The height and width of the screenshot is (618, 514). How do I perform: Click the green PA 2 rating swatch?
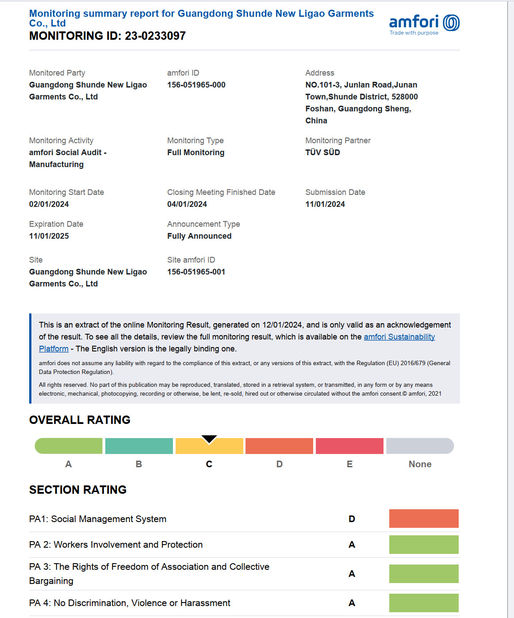pyautogui.click(x=424, y=544)
